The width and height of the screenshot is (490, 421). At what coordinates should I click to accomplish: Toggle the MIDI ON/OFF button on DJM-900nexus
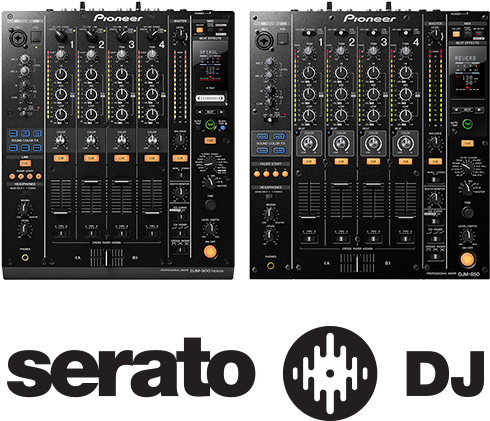point(199,30)
